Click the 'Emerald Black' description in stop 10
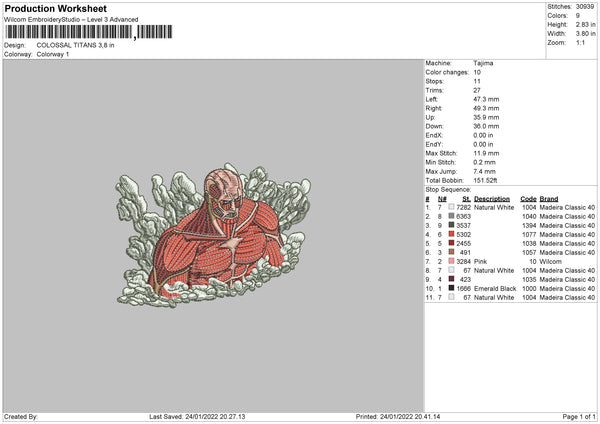600x424 pixels. 495,288
